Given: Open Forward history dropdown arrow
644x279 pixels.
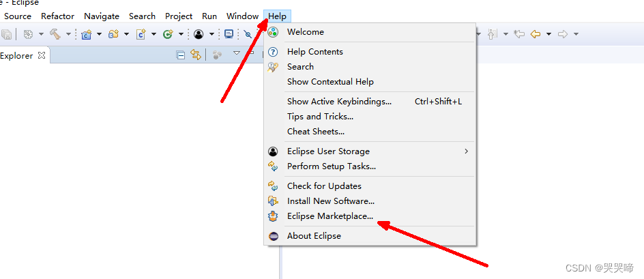Looking at the screenshot, I should [x=576, y=34].
